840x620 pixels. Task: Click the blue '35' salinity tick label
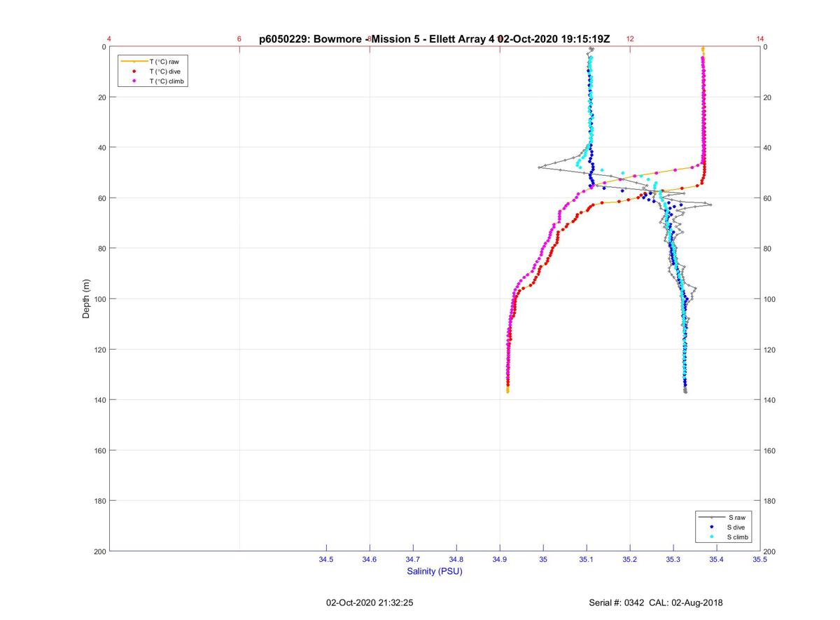[543, 560]
